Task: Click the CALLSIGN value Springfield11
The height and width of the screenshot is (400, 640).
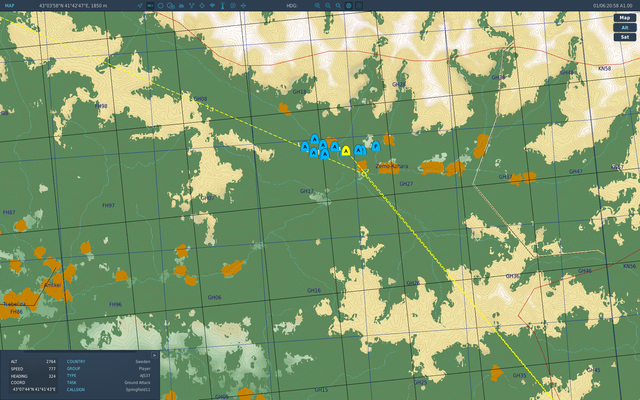Action: 138,389
